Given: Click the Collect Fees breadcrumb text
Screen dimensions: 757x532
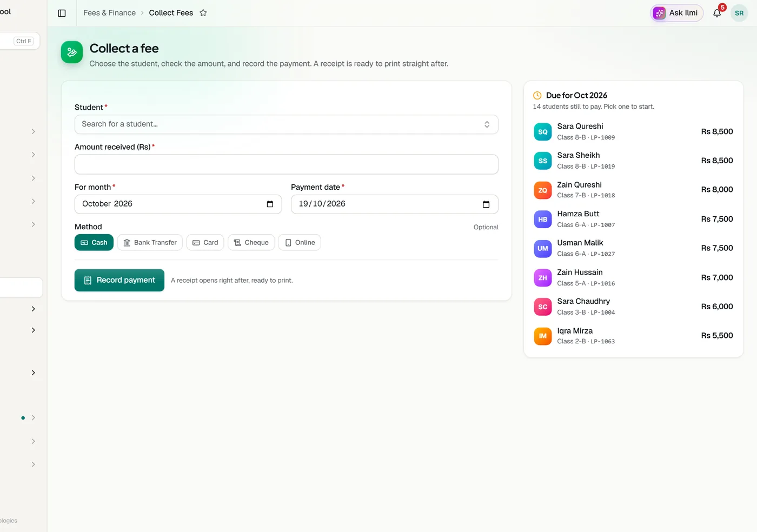Looking at the screenshot, I should pos(171,13).
